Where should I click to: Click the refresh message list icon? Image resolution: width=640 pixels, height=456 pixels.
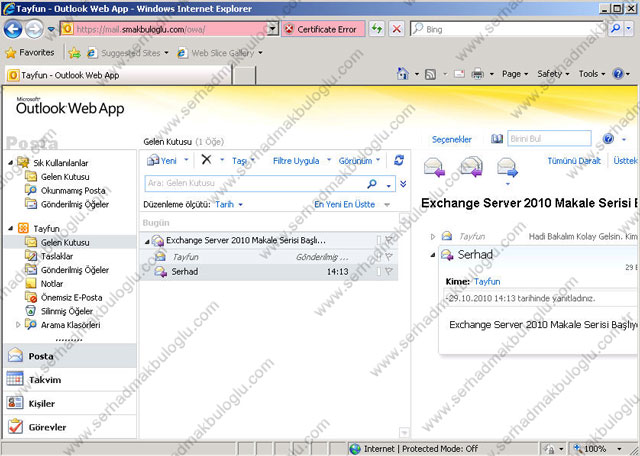click(399, 160)
